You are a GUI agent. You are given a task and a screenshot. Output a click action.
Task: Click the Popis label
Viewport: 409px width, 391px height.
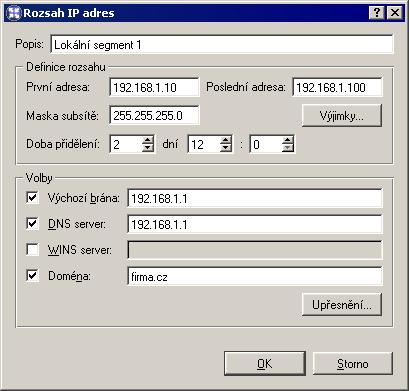coord(29,44)
